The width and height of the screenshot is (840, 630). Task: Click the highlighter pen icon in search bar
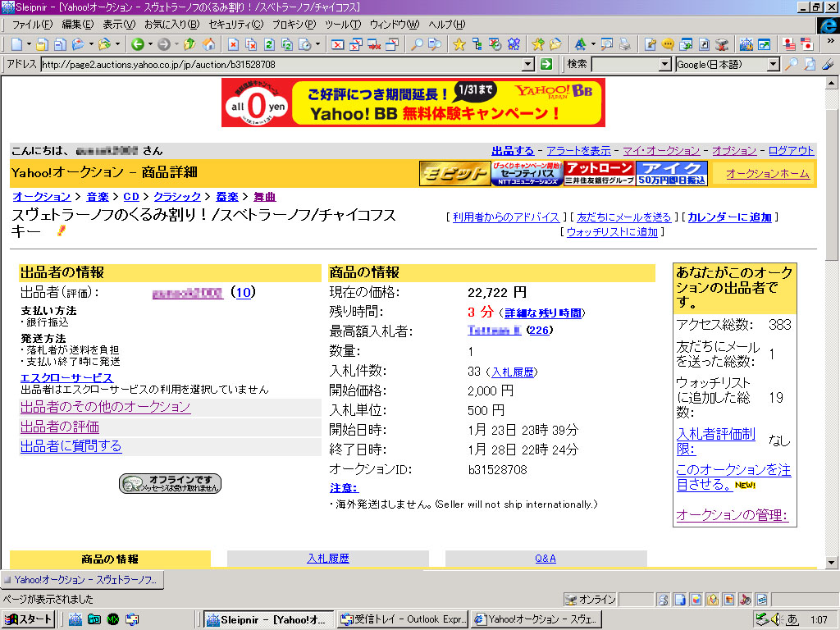point(828,64)
